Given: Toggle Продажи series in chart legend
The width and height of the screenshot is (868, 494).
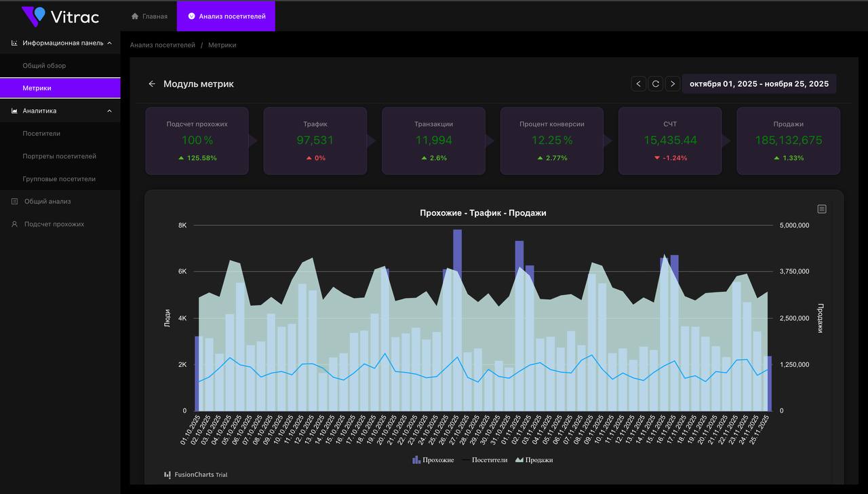Looking at the screenshot, I should coord(534,460).
